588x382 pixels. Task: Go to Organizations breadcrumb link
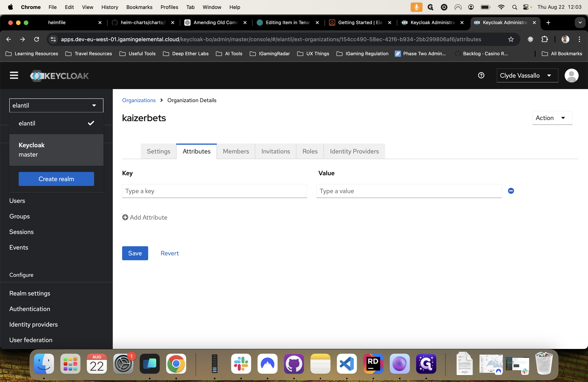coord(139,100)
